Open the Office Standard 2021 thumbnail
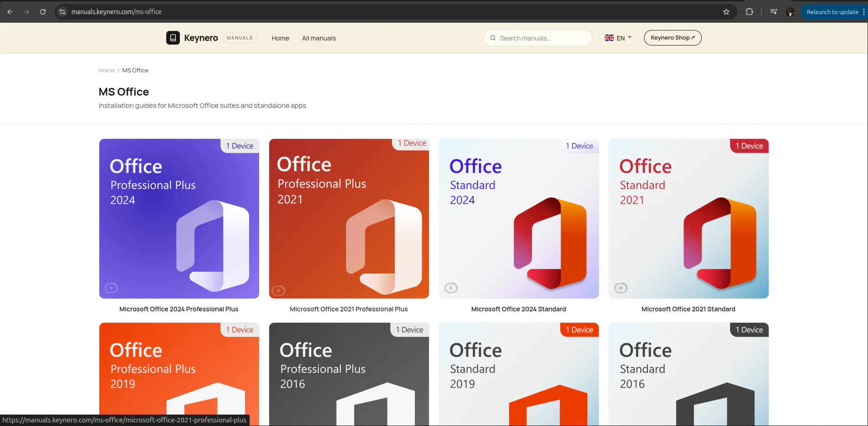 point(689,218)
